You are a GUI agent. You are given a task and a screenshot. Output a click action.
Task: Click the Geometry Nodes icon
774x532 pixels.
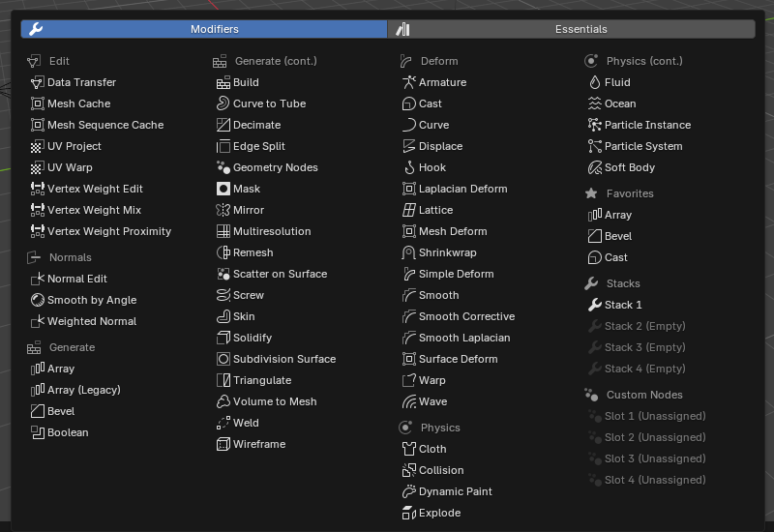click(223, 167)
